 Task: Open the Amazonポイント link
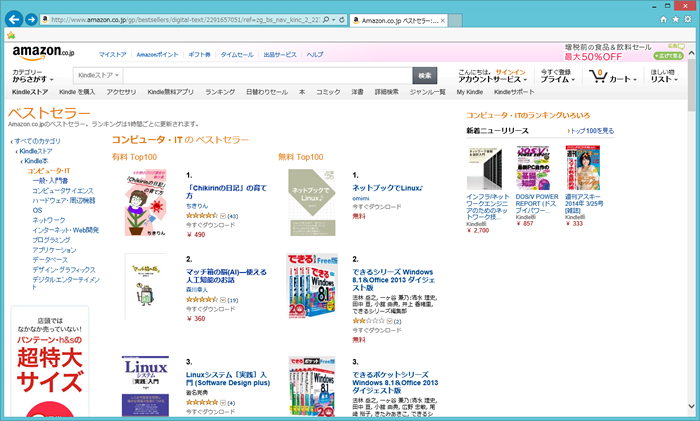pos(157,54)
